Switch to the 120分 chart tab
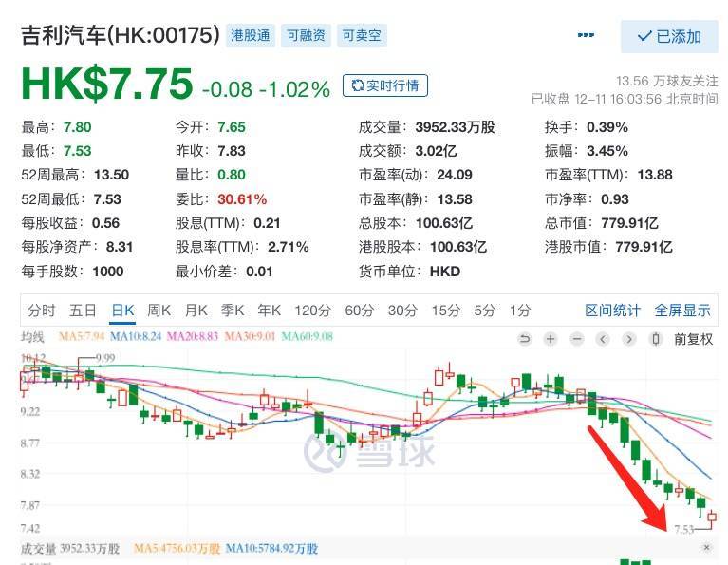728x565 pixels. (x=312, y=311)
